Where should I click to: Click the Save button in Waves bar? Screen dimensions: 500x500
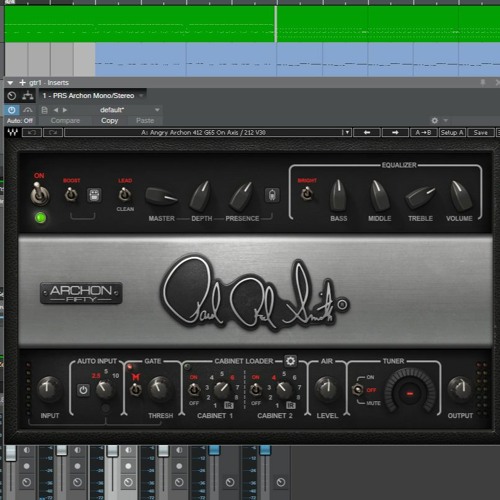click(x=481, y=133)
